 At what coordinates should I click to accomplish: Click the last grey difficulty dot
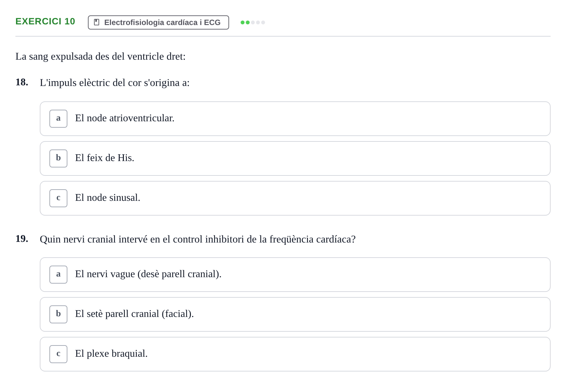tap(263, 22)
